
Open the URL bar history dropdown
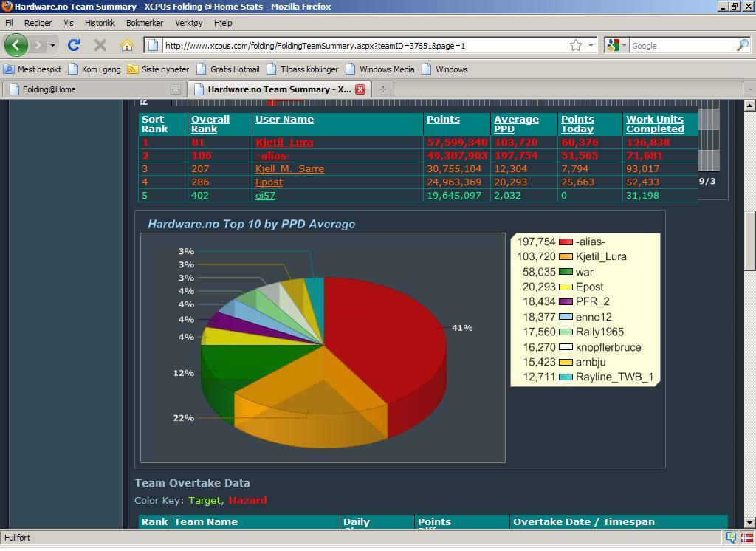click(x=591, y=45)
